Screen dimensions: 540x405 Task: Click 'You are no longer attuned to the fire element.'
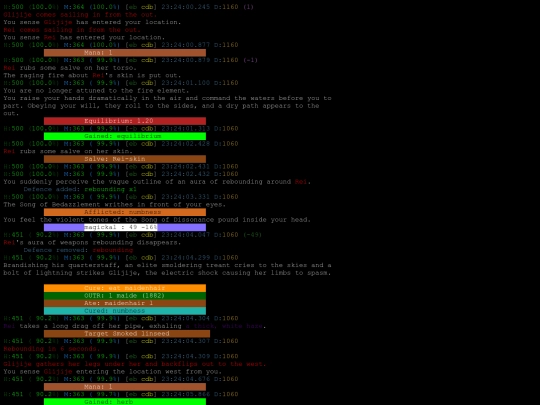point(96,91)
